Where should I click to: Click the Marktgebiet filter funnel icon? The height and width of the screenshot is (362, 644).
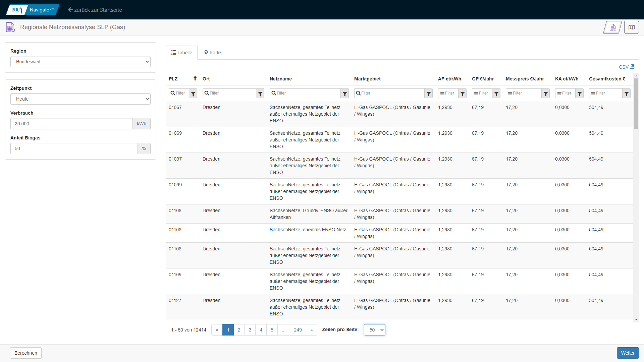[428, 94]
